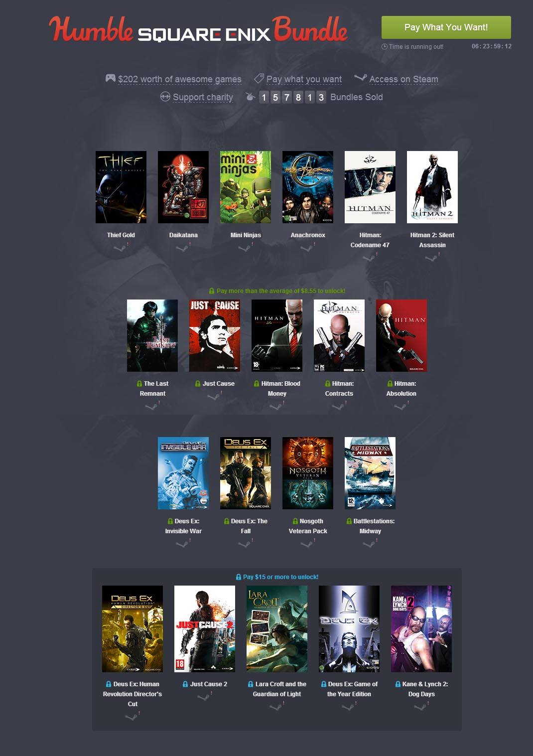Image resolution: width=533 pixels, height=756 pixels.
Task: Open the $202 worth of awesome games link
Action: pyautogui.click(x=180, y=79)
